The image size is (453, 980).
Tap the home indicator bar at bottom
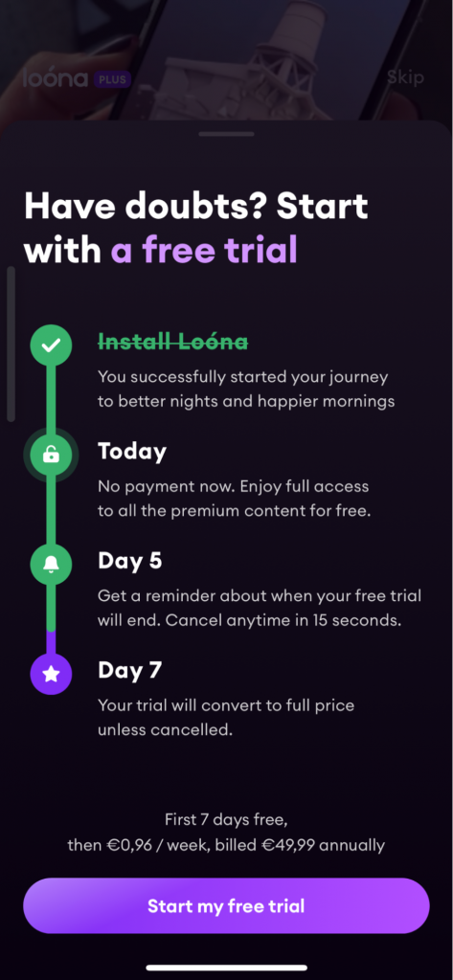point(226,968)
